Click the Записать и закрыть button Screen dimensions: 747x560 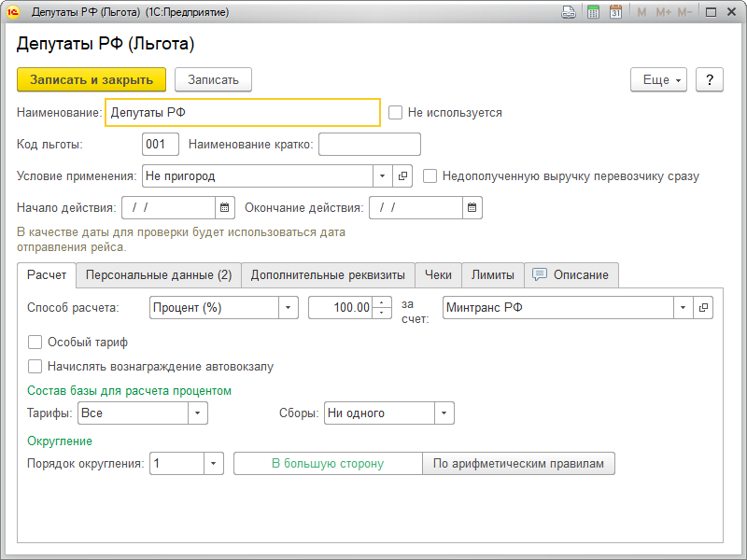click(92, 80)
